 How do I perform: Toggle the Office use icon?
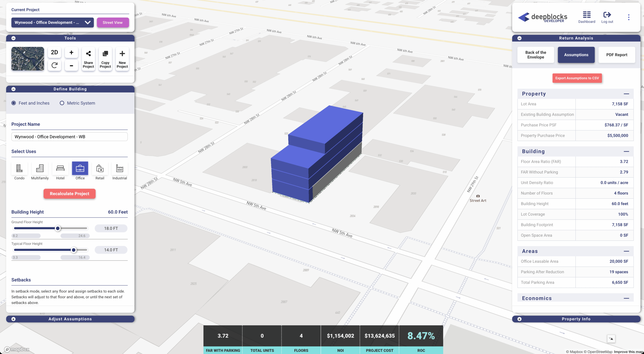tap(80, 169)
